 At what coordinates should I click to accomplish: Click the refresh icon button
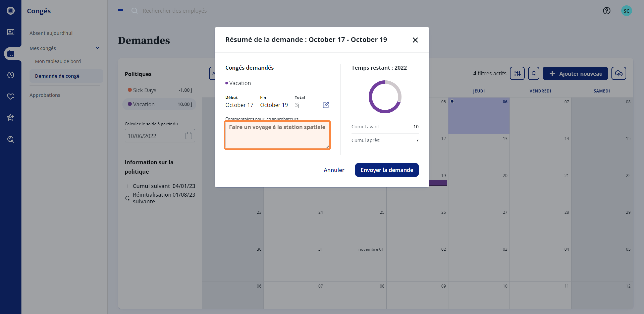click(533, 73)
